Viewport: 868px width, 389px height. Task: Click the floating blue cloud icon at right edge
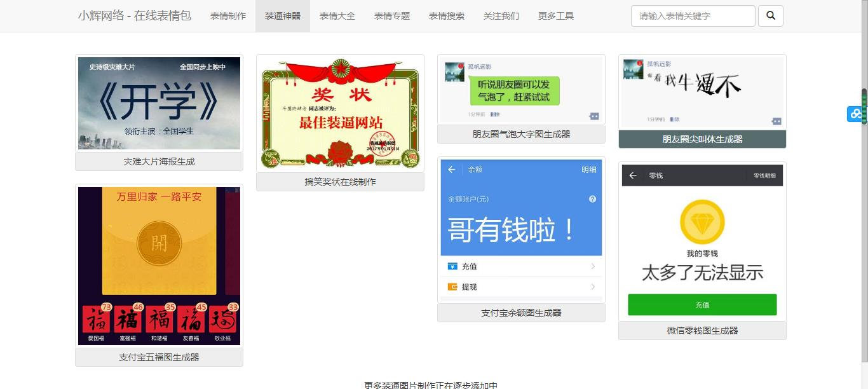pos(855,114)
